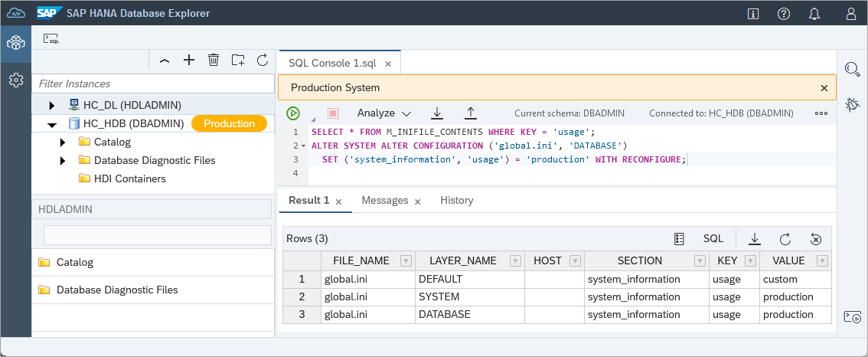This screenshot has width=868, height=357.
Task: Add a database instance with plus icon
Action: [x=189, y=60]
